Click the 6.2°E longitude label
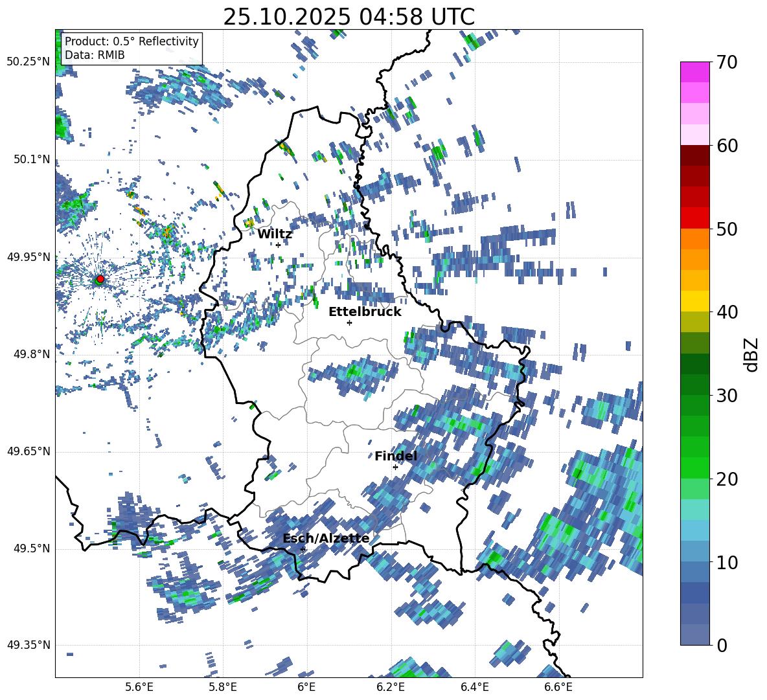The image size is (767, 700). tap(391, 687)
